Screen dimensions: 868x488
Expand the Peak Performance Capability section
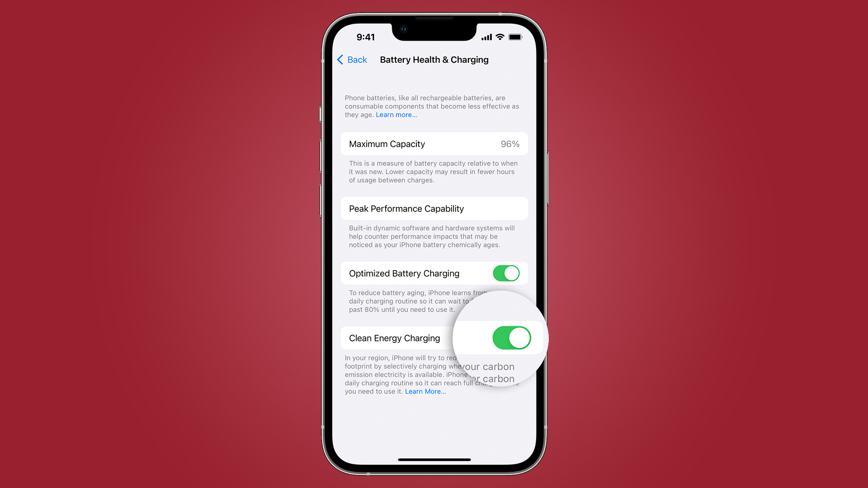pyautogui.click(x=434, y=208)
